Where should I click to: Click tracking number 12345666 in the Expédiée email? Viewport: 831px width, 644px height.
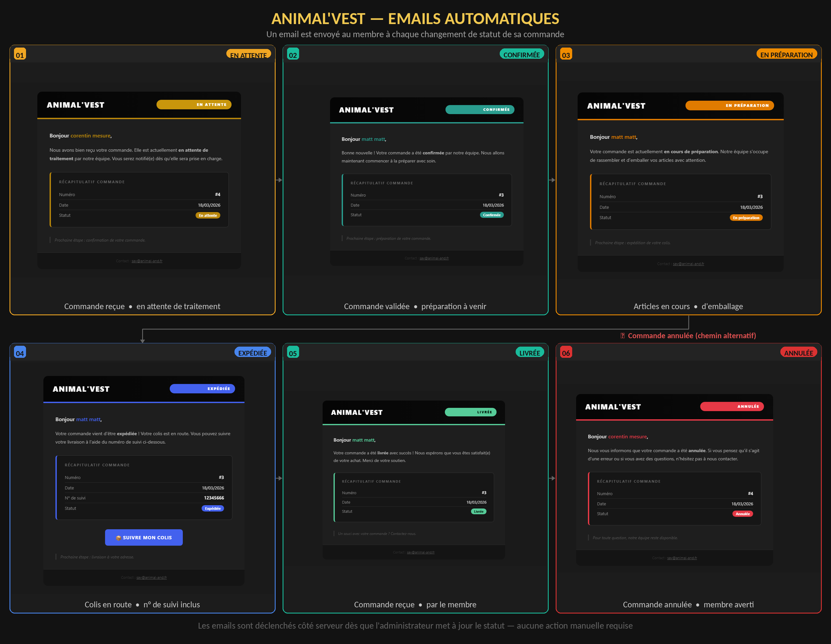pos(214,498)
